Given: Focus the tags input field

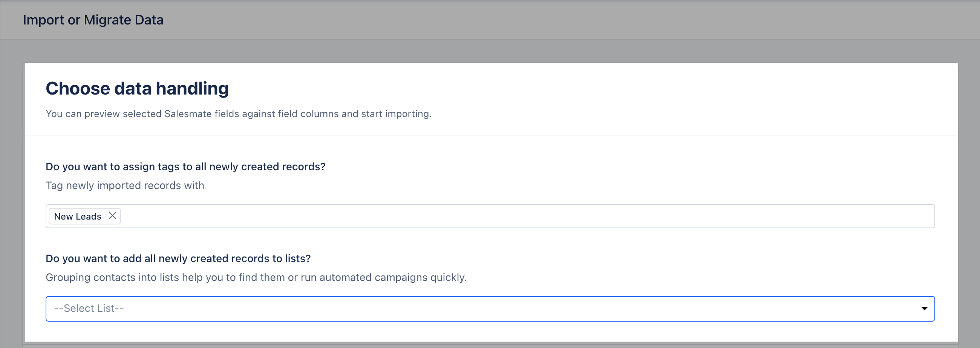Looking at the screenshot, I should click(x=525, y=217).
